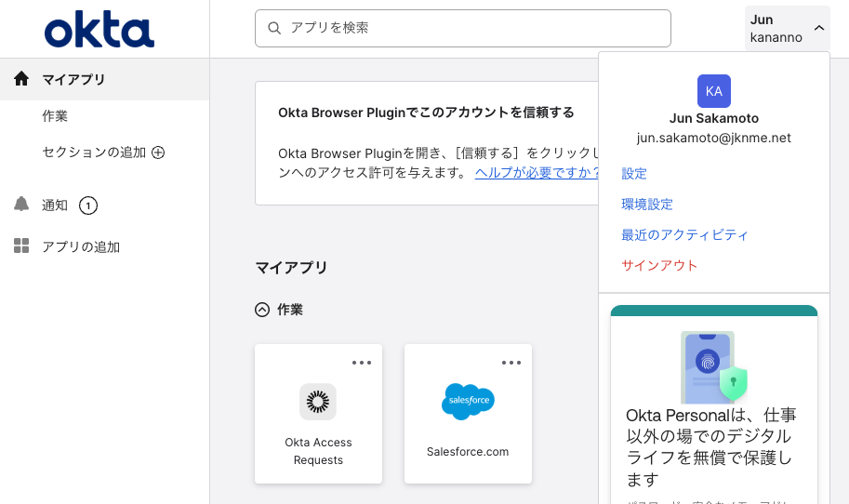Click the plus icon next to セクションの追加
The image size is (849, 504).
coord(158,153)
